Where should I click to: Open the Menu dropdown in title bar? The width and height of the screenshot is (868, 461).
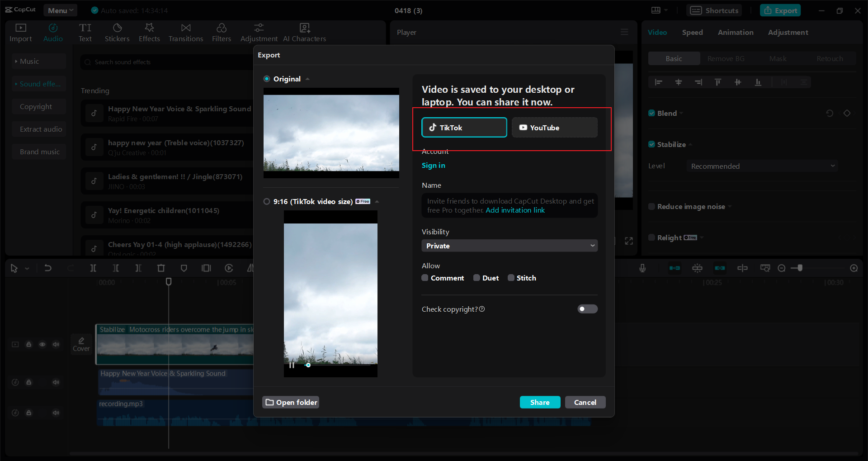(61, 10)
